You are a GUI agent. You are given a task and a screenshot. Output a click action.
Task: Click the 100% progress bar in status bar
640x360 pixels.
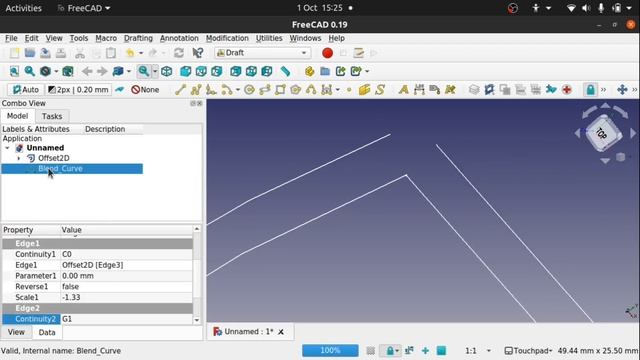pos(330,351)
